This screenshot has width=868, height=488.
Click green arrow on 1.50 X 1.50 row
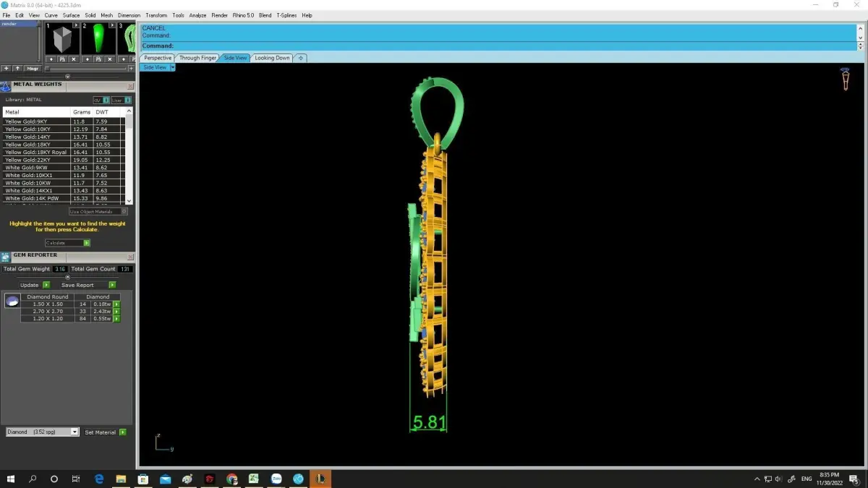pyautogui.click(x=116, y=304)
